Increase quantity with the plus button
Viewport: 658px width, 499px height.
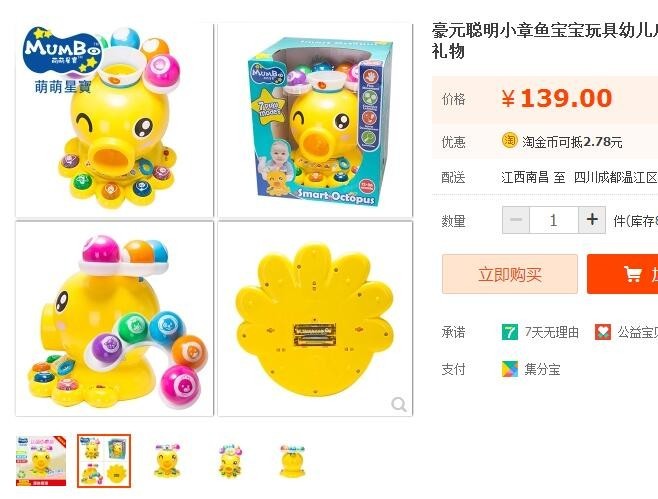pyautogui.click(x=592, y=220)
